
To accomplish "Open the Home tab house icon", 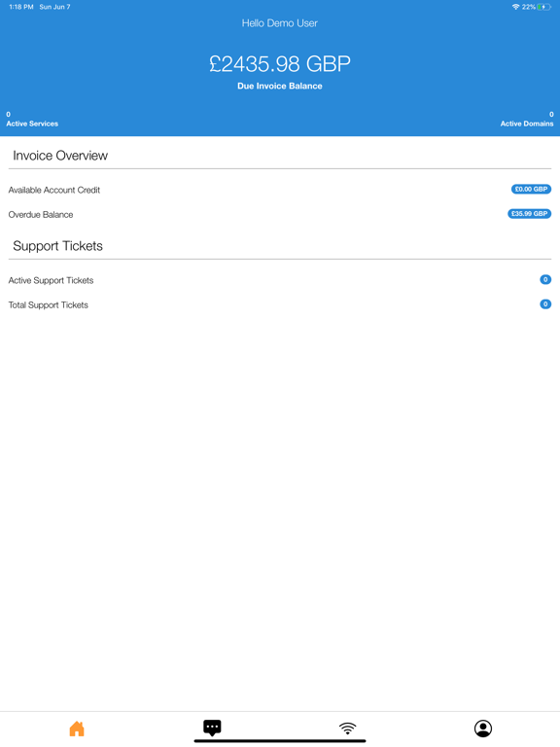I will coord(77,729).
